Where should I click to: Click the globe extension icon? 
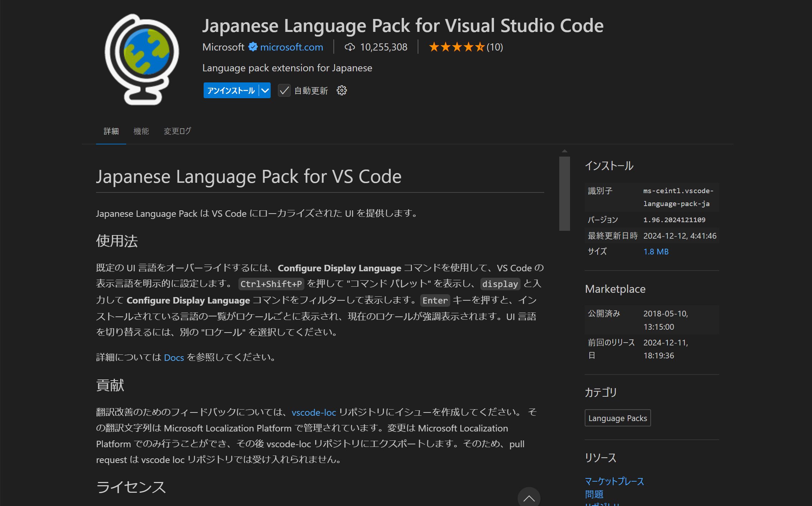coord(142,59)
